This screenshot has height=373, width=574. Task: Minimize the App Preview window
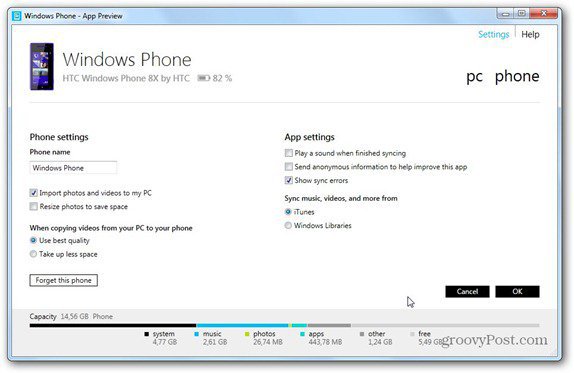pyautogui.click(x=506, y=14)
